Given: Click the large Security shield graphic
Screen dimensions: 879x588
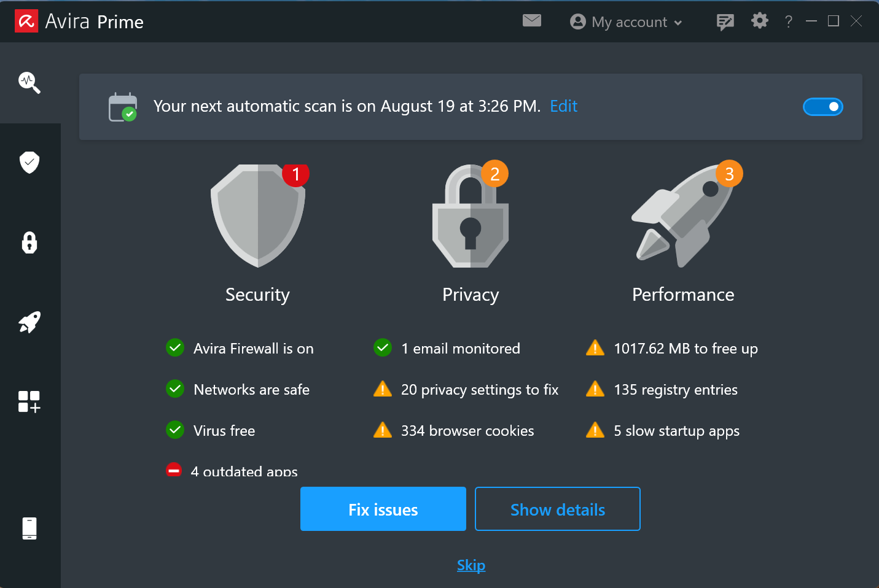Looking at the screenshot, I should click(x=258, y=215).
